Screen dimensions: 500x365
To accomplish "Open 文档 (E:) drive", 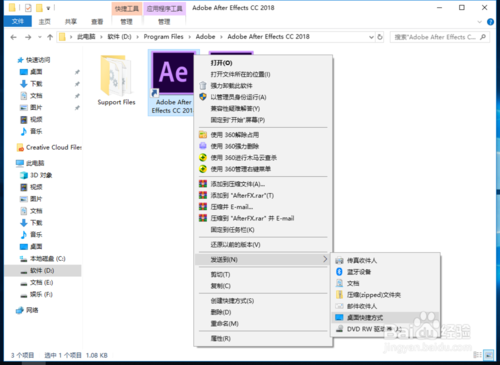I will pyautogui.click(x=37, y=282).
